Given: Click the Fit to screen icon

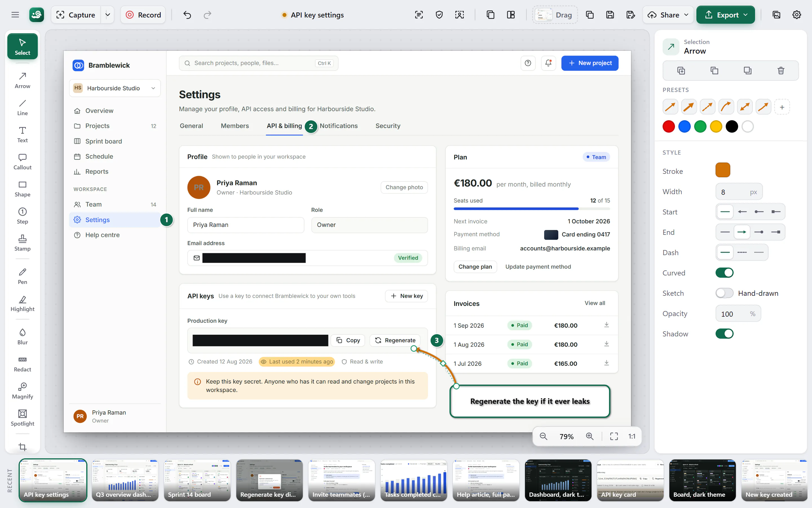Looking at the screenshot, I should pos(614,436).
